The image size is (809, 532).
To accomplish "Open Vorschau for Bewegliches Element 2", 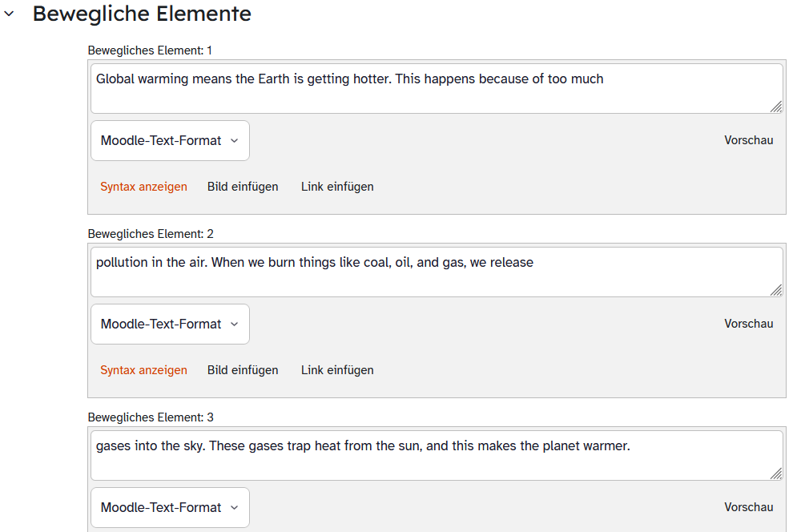I will (748, 324).
